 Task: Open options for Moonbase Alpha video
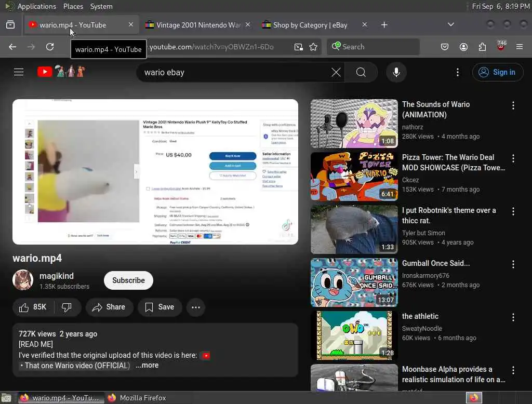point(513,370)
